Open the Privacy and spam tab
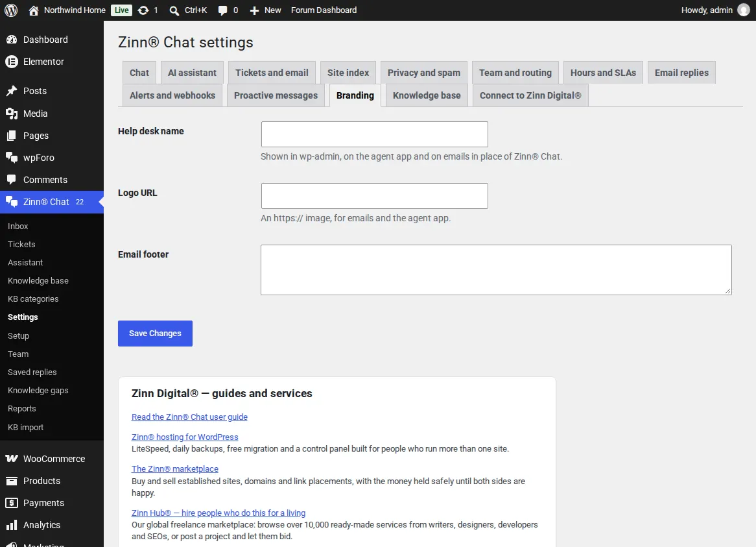756x547 pixels. 424,73
